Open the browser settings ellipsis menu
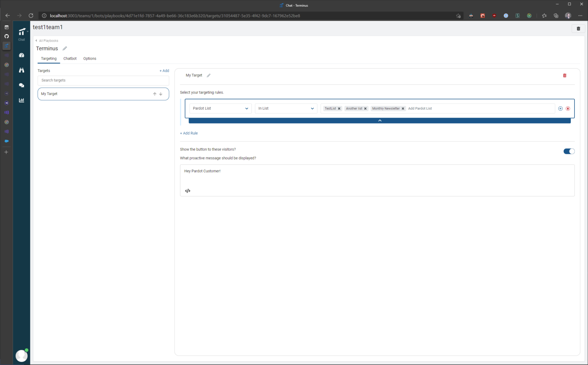588x365 pixels. click(x=580, y=16)
